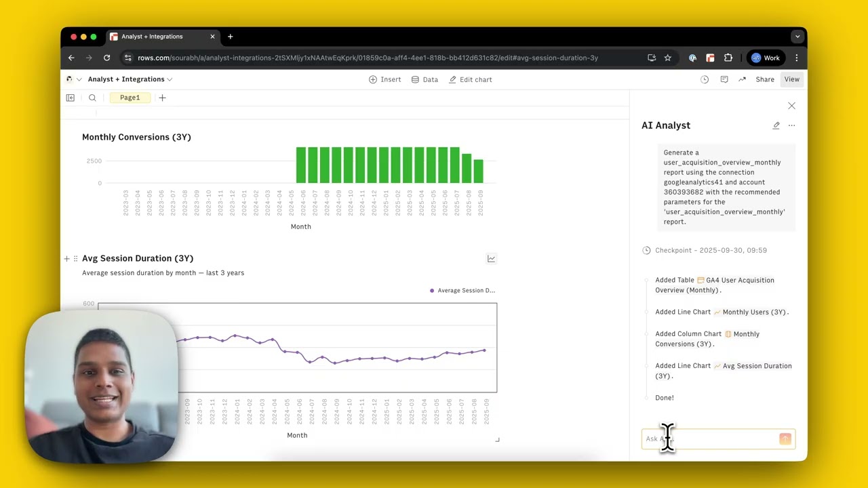The height and width of the screenshot is (488, 868).
Task: Open the GA4 User Acquisition Overview table link
Action: coord(715,285)
